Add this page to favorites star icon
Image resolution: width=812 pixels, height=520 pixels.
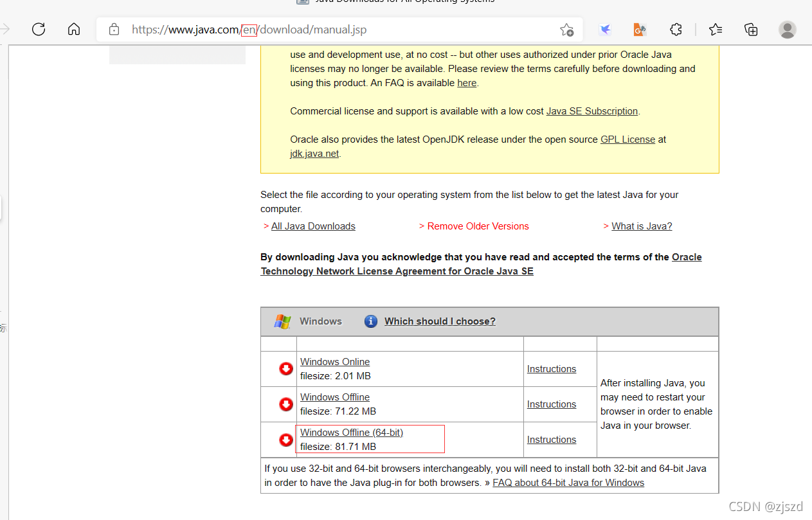click(566, 30)
